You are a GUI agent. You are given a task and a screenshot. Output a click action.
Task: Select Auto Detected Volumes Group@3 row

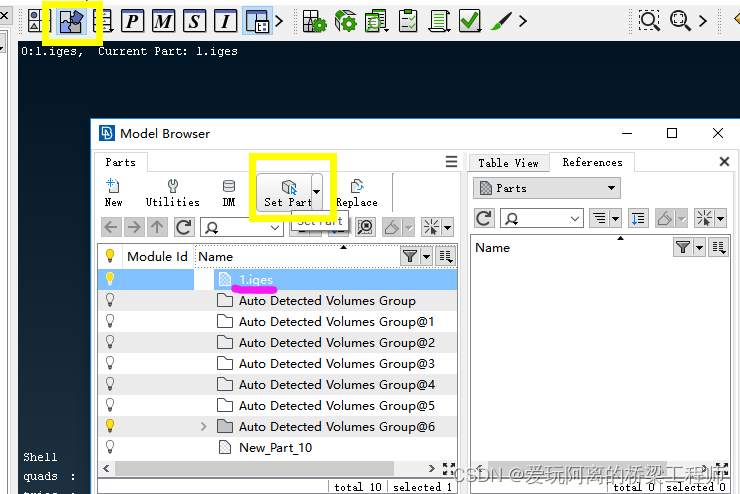click(x=336, y=363)
